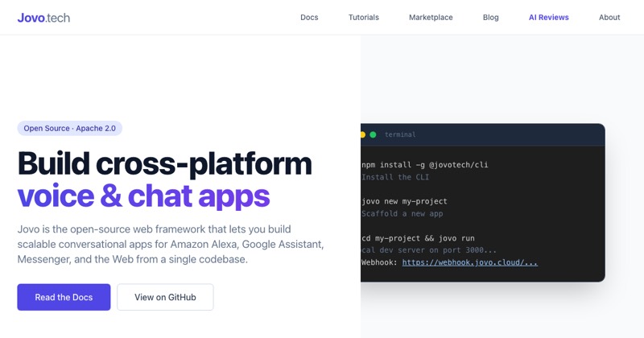Image resolution: width=644 pixels, height=338 pixels.
Task: Click the Jovo description paragraph
Action: [171, 244]
